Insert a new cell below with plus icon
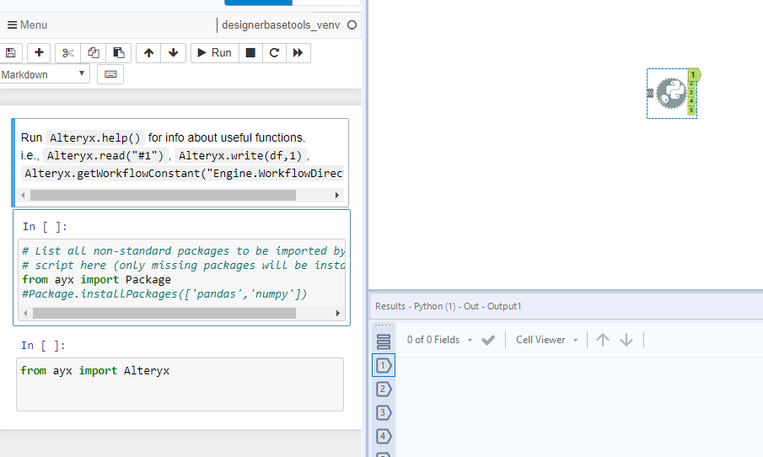763x457 pixels. click(x=39, y=53)
